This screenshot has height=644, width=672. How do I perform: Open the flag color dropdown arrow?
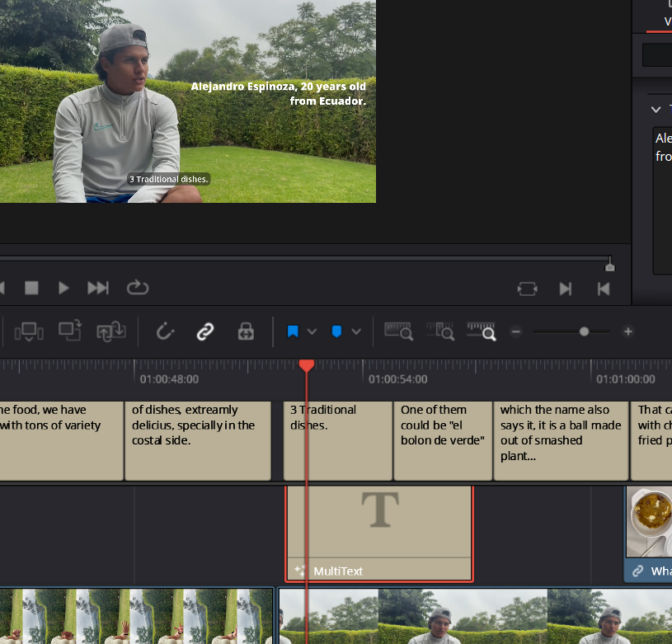coord(312,331)
